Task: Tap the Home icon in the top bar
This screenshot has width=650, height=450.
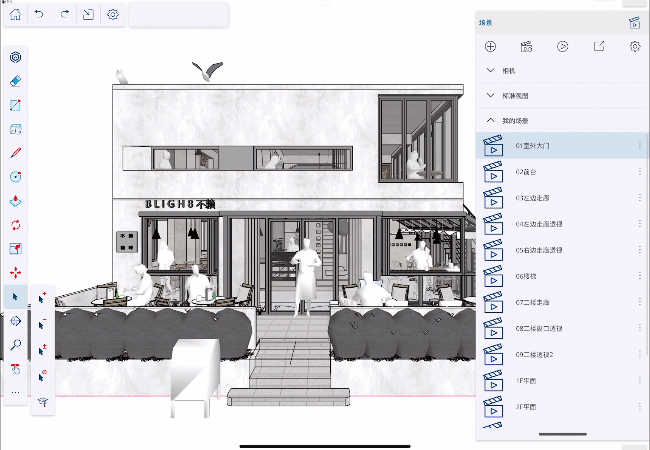Action: 17,15
